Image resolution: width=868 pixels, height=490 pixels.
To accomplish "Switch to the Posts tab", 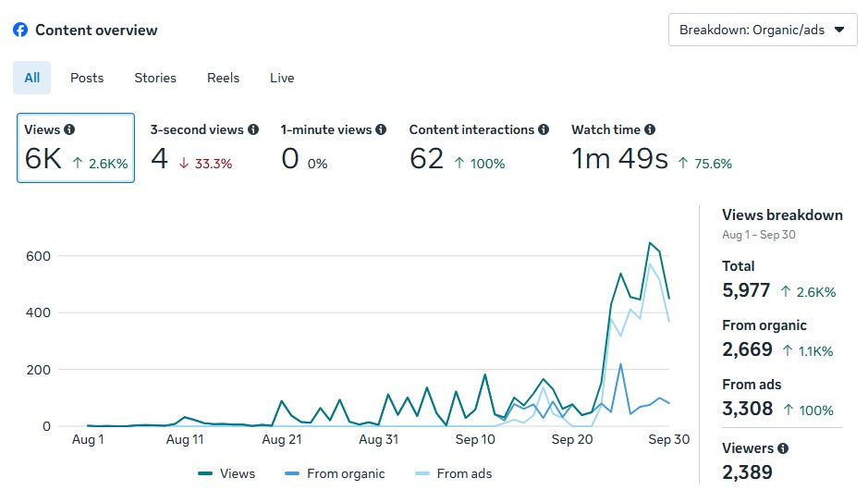I will point(87,78).
